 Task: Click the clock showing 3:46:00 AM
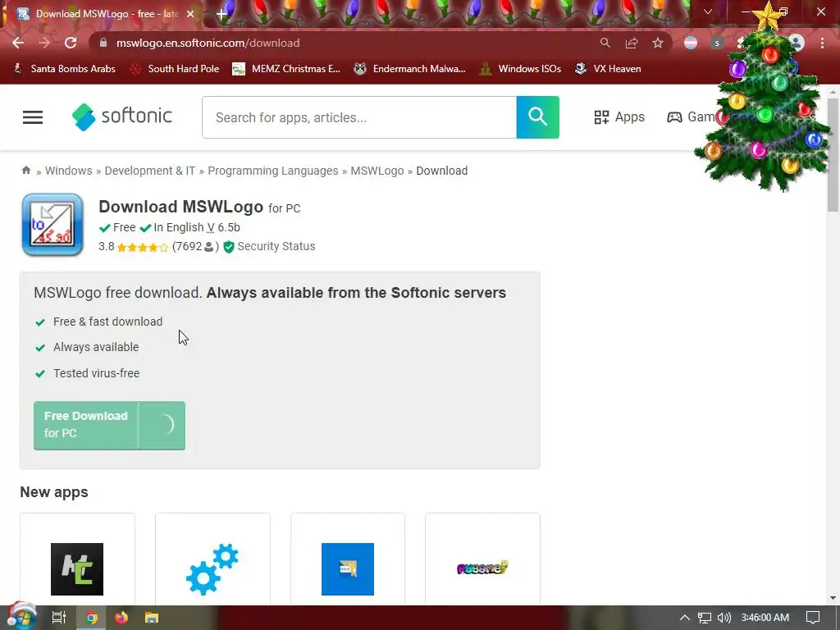pyautogui.click(x=765, y=618)
